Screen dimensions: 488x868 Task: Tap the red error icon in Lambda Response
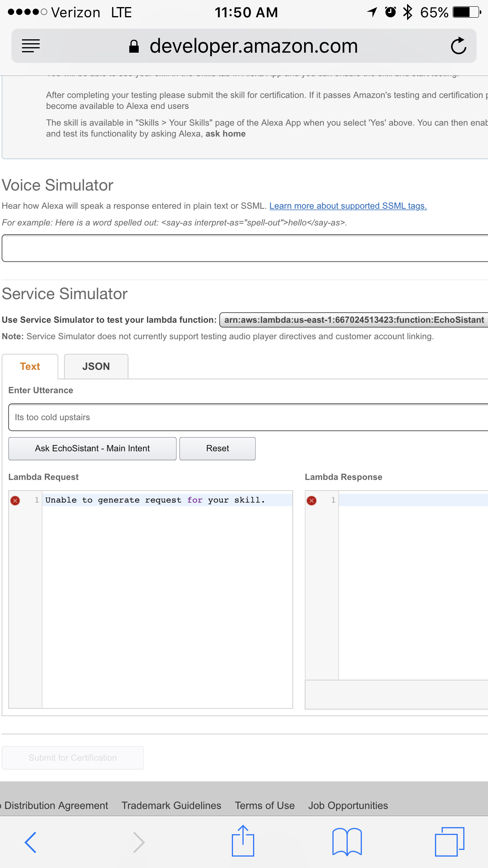click(x=312, y=500)
